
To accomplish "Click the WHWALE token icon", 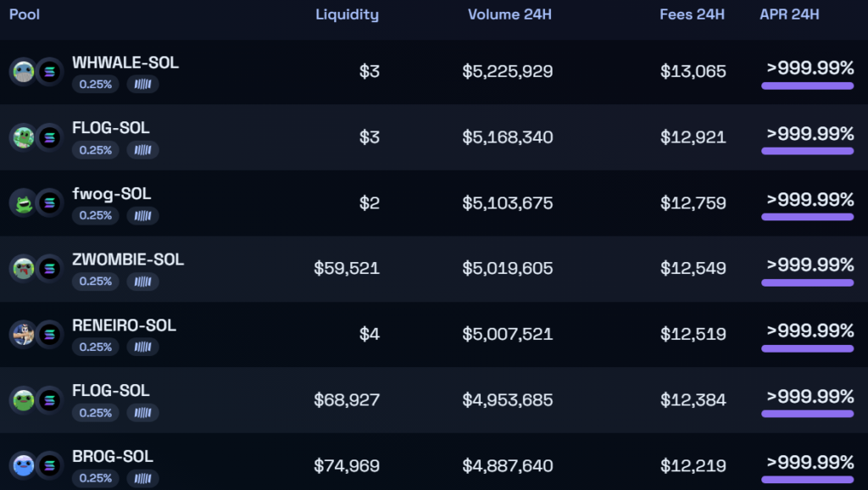I will point(23,72).
